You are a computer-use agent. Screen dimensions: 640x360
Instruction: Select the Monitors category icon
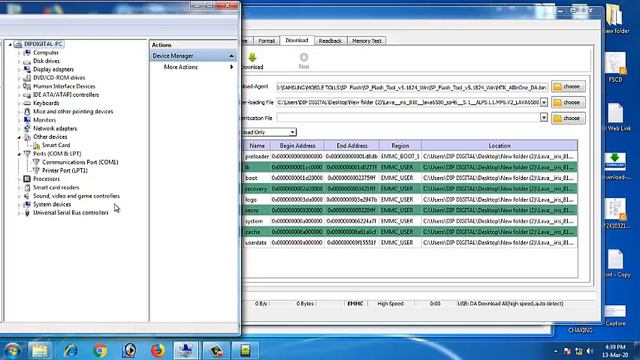tap(27, 120)
